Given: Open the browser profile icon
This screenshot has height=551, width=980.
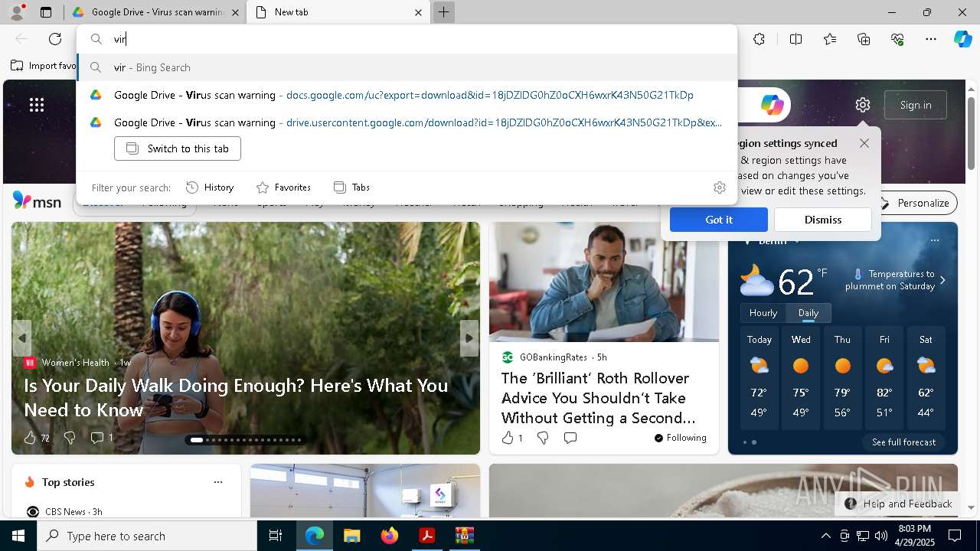Looking at the screenshot, I should click(x=16, y=12).
